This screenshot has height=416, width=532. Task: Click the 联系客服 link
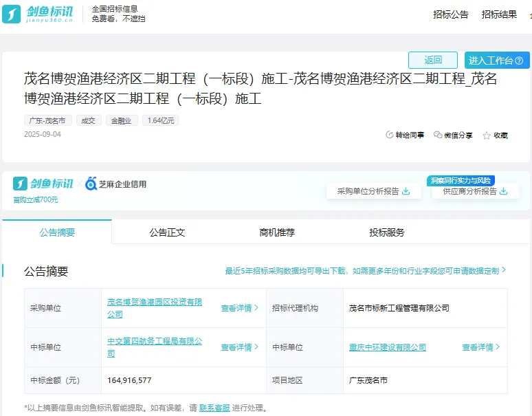[x=214, y=408]
